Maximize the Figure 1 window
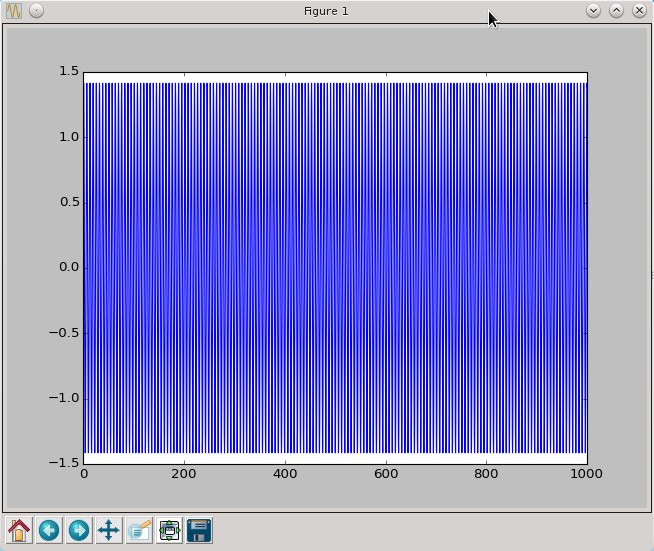The height and width of the screenshot is (551, 654). coord(616,10)
